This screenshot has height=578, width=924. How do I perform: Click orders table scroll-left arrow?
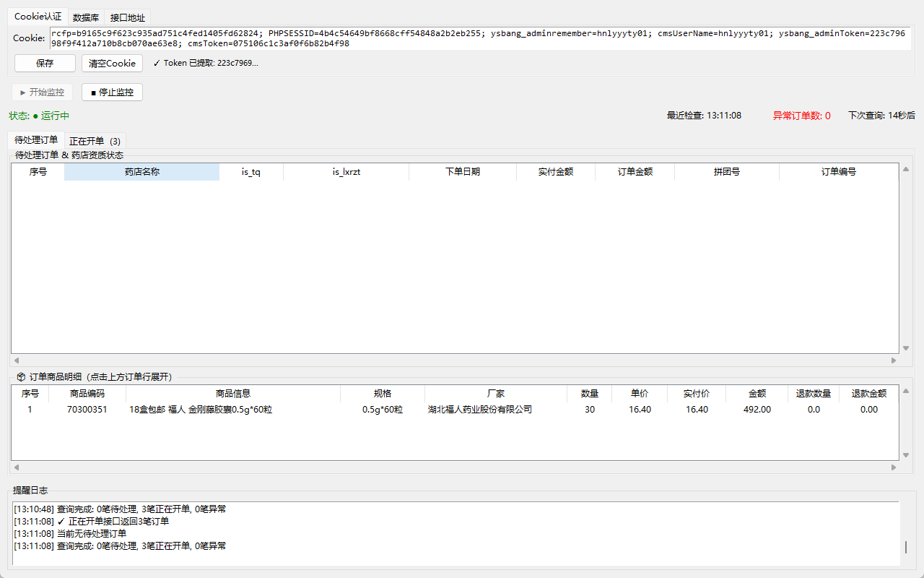coord(16,360)
